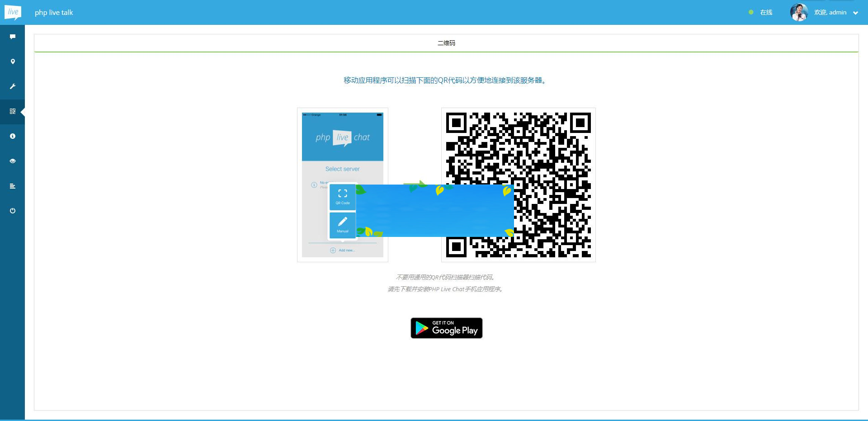Expand the admin dropdown arrow

tap(855, 13)
